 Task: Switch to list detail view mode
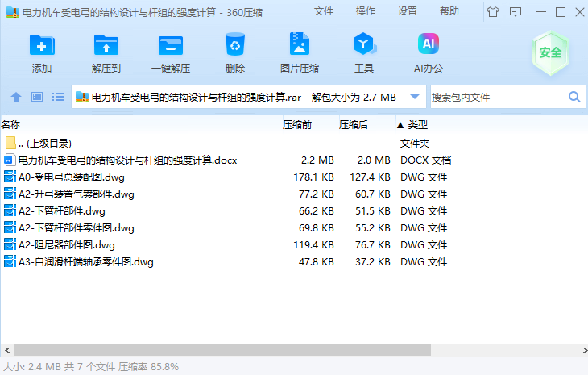click(x=58, y=98)
